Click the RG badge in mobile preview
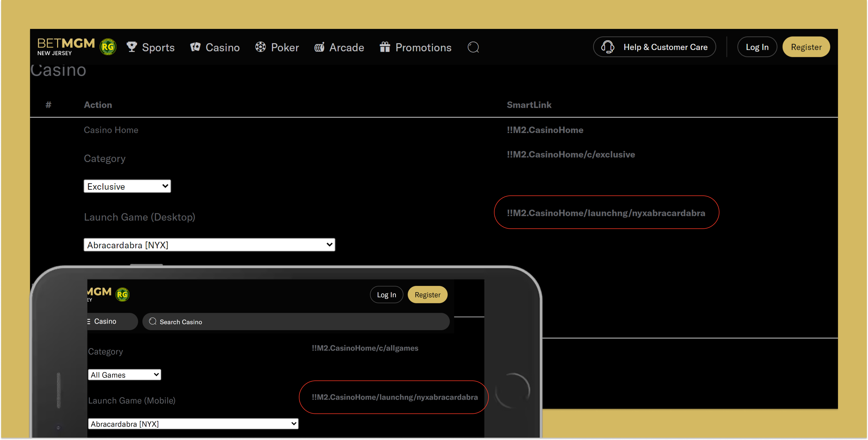The height and width of the screenshot is (440, 868). click(122, 295)
